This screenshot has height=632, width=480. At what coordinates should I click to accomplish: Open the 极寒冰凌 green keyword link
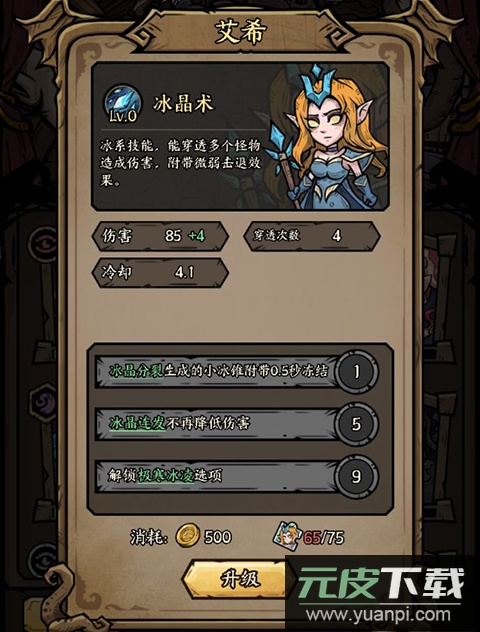click(166, 476)
